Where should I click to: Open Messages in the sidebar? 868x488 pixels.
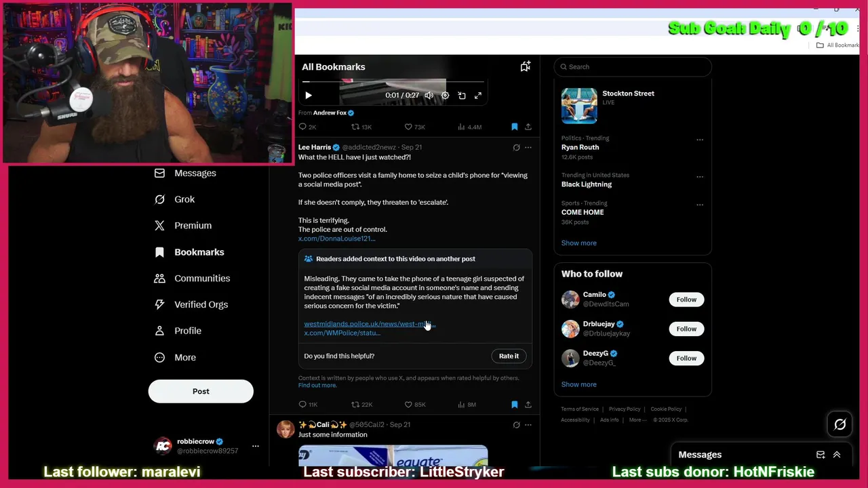tap(185, 173)
